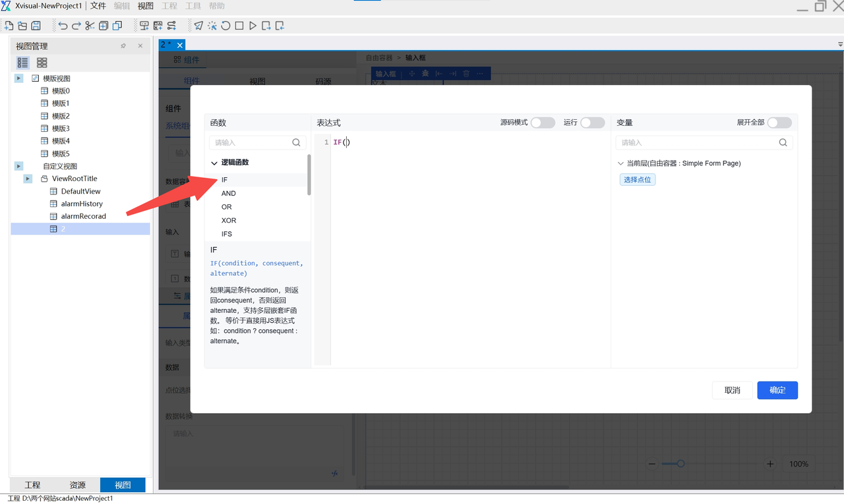Click the search icon in function search

(296, 142)
